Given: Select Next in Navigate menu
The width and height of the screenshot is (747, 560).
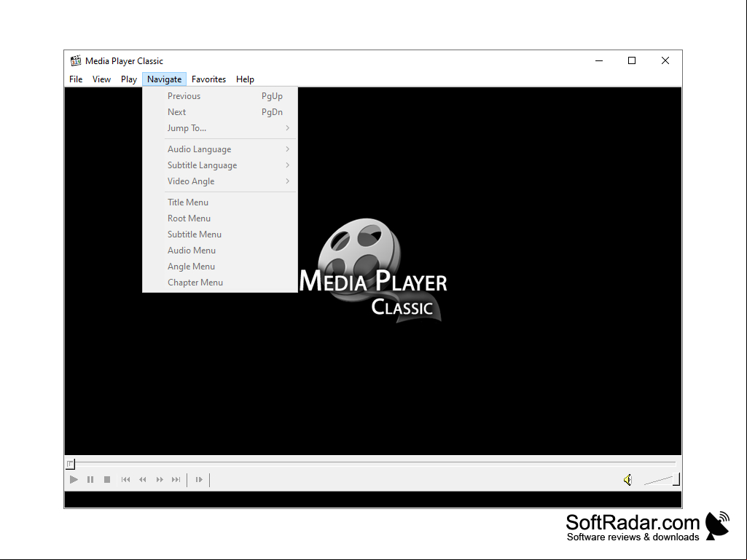Looking at the screenshot, I should coord(220,112).
